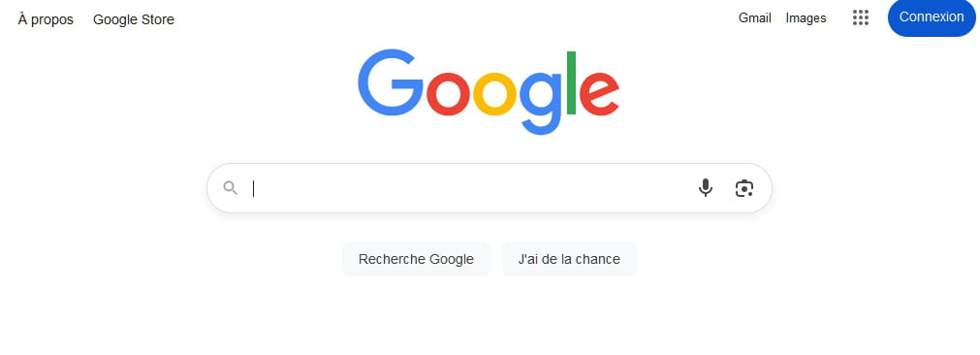
Task: Visit the Google Store link
Action: (134, 19)
